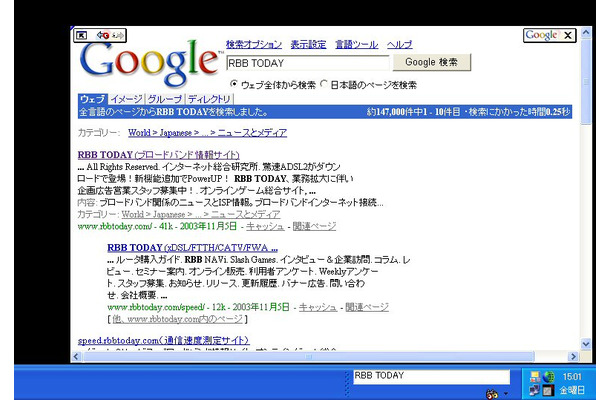Open result RBB TODAY (ブロードバンド情報サイト)
The image size is (610, 400).
coord(158,155)
